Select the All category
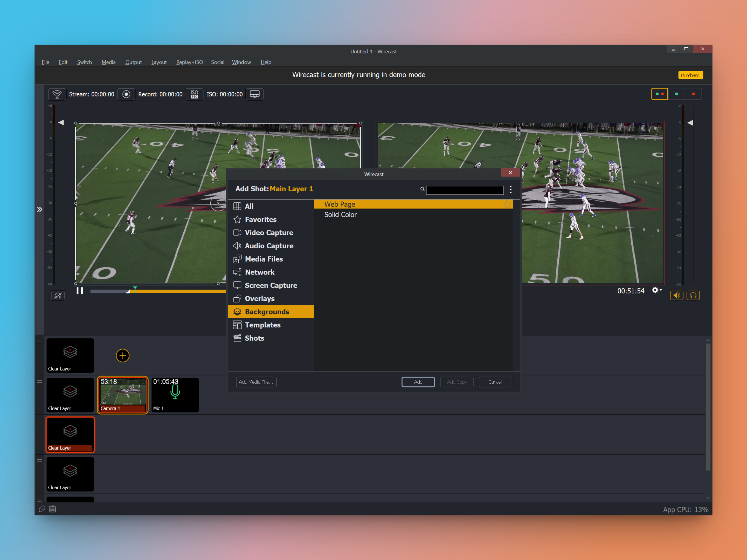Screen dimensions: 747x560 click(271, 206)
